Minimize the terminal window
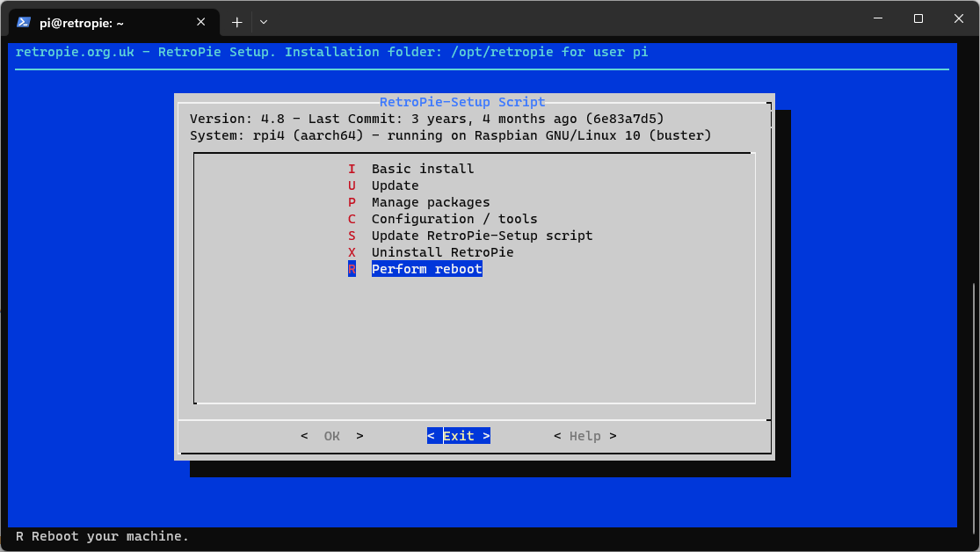The width and height of the screenshot is (980, 552). (878, 18)
